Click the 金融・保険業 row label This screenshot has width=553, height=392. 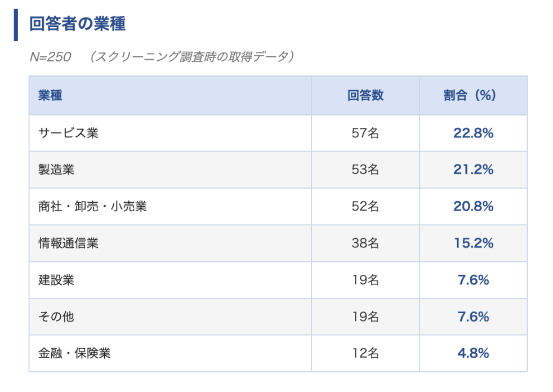(x=74, y=353)
